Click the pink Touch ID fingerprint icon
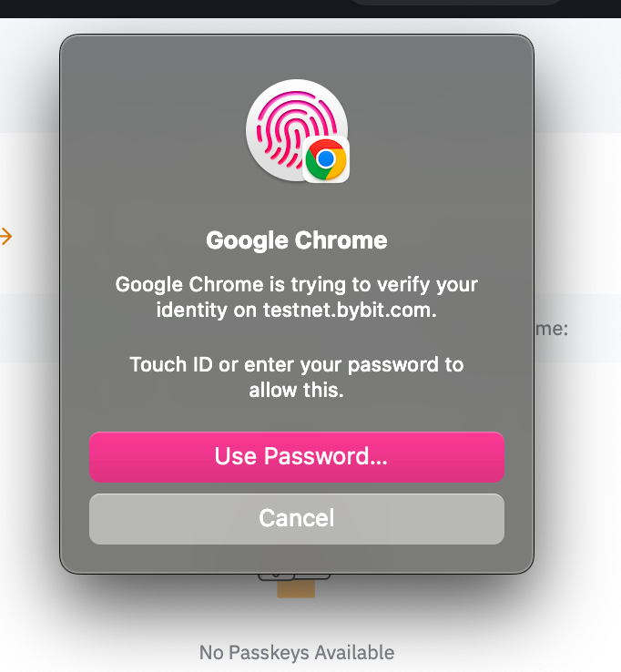621x672 pixels. 291,127
